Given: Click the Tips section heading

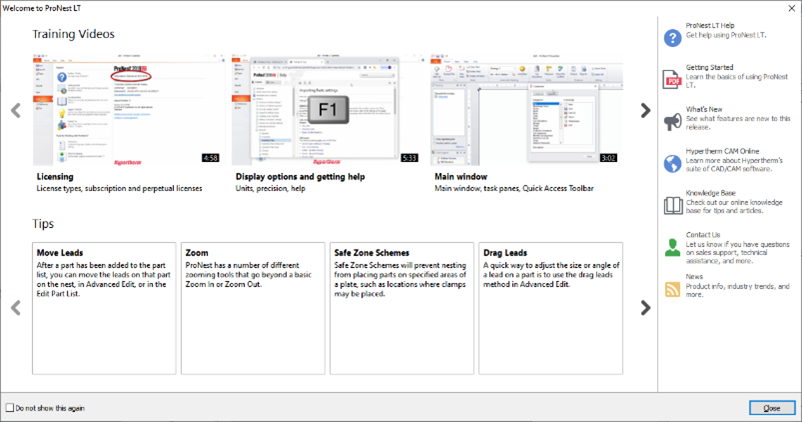Looking at the screenshot, I should pos(43,224).
